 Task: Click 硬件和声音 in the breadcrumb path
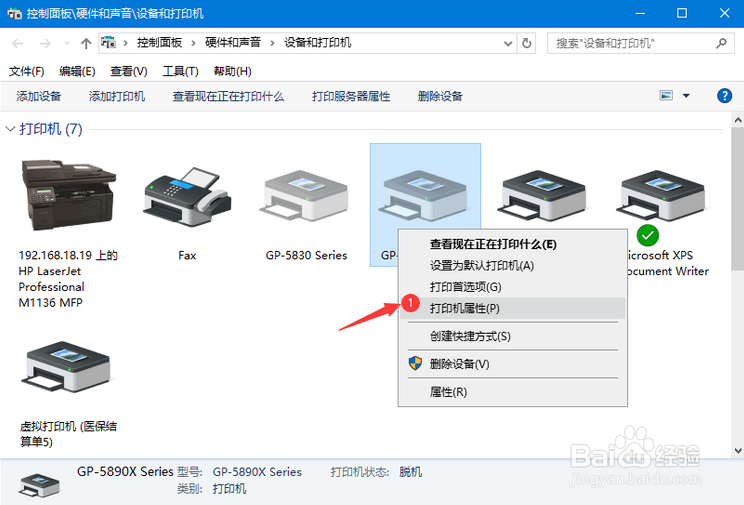click(233, 43)
